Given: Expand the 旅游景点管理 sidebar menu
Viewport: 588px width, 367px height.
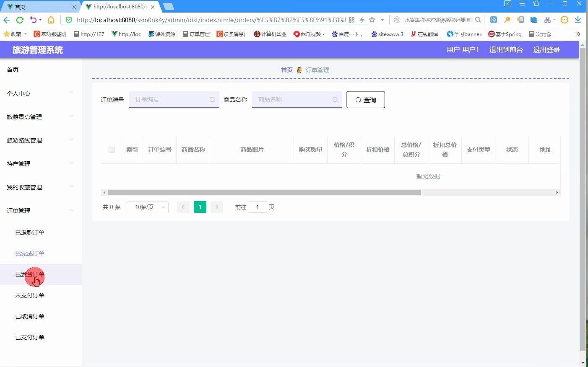Looking at the screenshot, I should [41, 117].
